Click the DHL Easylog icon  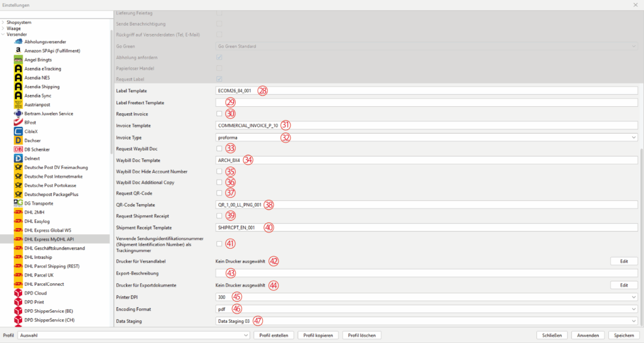tap(18, 222)
